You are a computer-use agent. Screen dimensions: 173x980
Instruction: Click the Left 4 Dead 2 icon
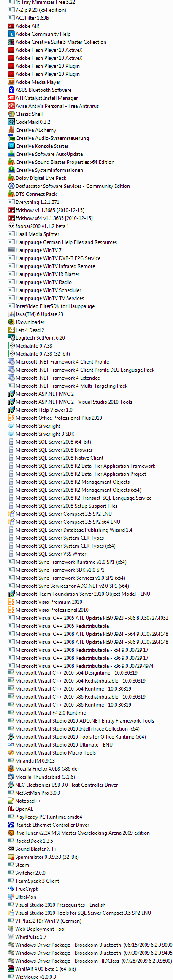coord(11,330)
